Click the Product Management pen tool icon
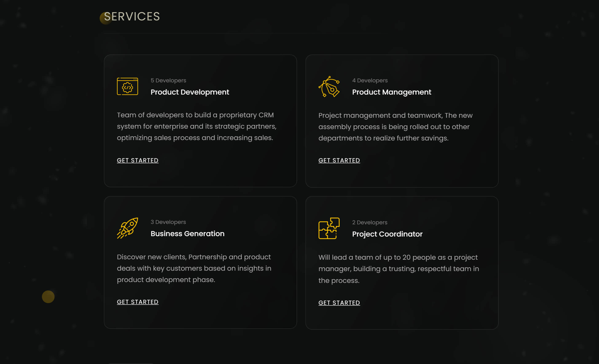This screenshot has width=599, height=364. pos(329,87)
